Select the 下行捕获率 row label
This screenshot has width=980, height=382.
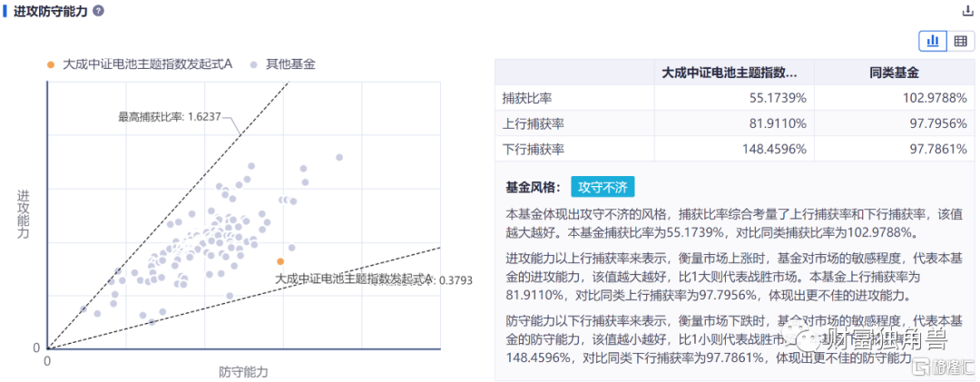[x=534, y=150]
